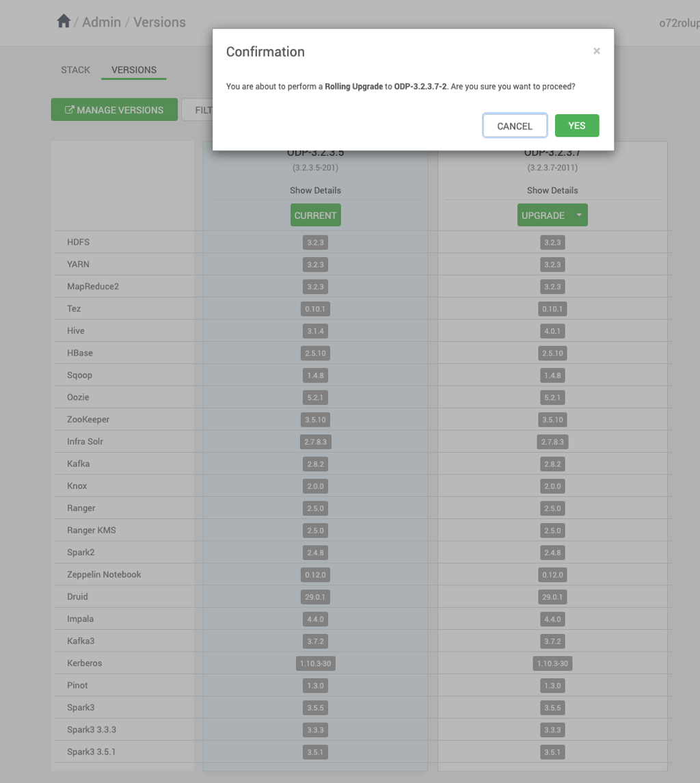Show Details for ODP-3.2.3.7
This screenshot has width=700, height=783.
(552, 190)
